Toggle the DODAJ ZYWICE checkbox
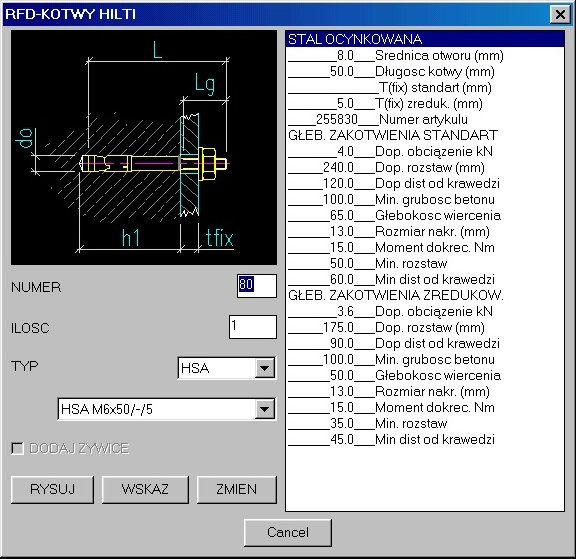The image size is (576, 559). pos(17,448)
